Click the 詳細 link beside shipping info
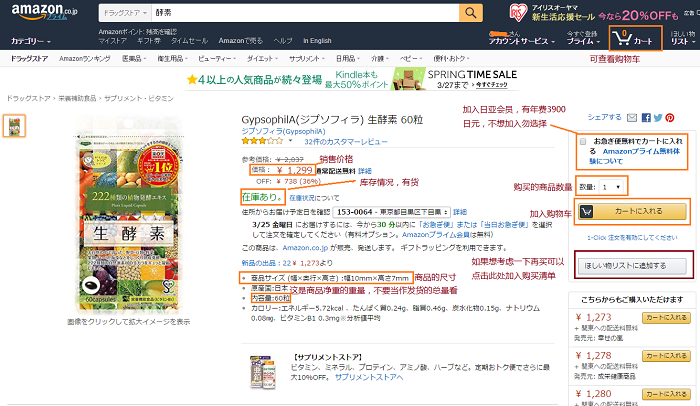This screenshot has width=700, height=406. [x=365, y=171]
